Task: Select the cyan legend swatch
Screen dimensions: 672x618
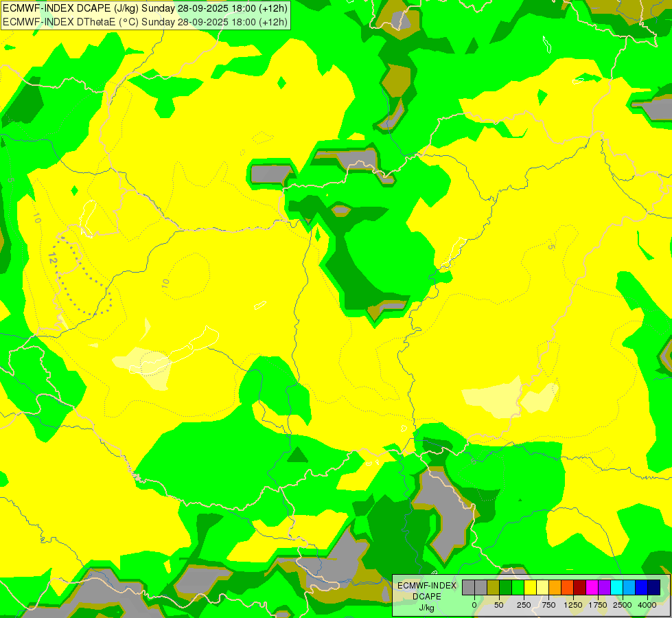Action: point(616,588)
